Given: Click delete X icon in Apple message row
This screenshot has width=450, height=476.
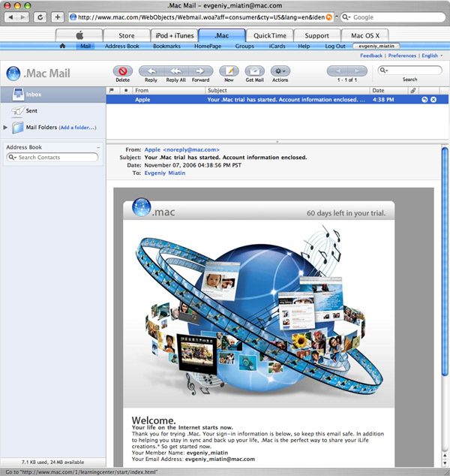Looking at the screenshot, I should (433, 100).
